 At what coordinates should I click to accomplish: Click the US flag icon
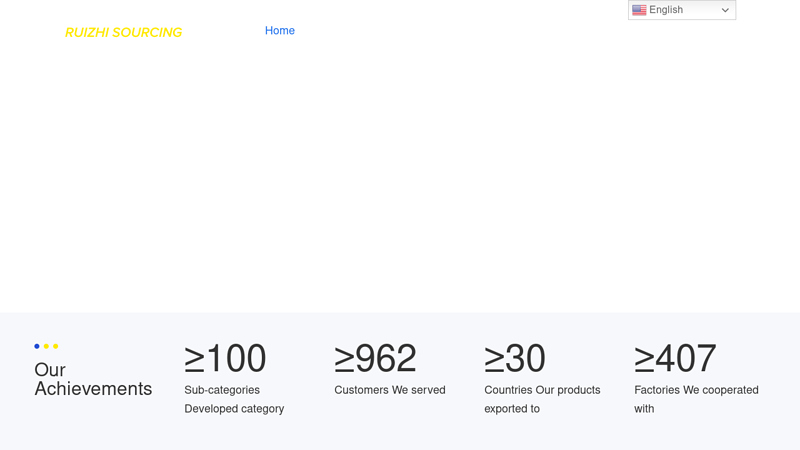pyautogui.click(x=639, y=10)
